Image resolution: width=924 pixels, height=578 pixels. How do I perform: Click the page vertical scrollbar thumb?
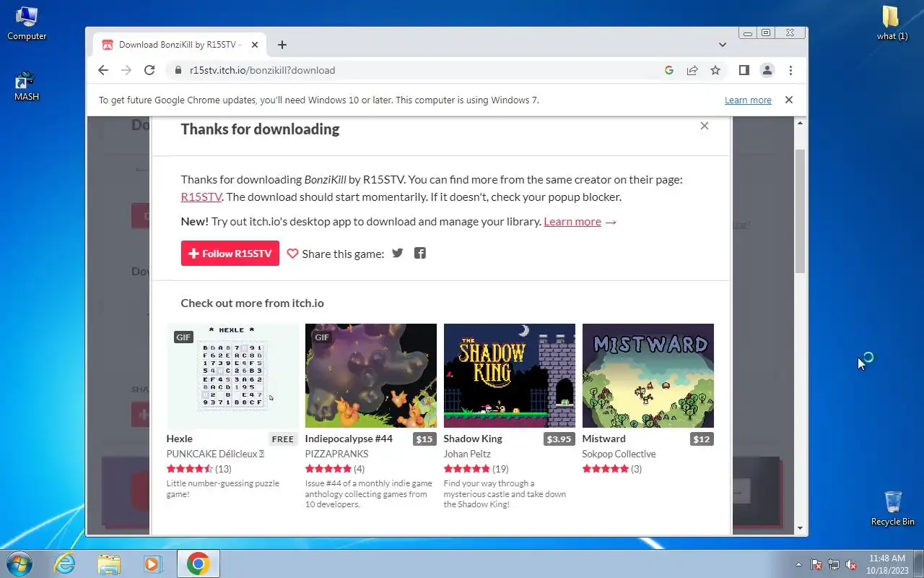pos(800,211)
